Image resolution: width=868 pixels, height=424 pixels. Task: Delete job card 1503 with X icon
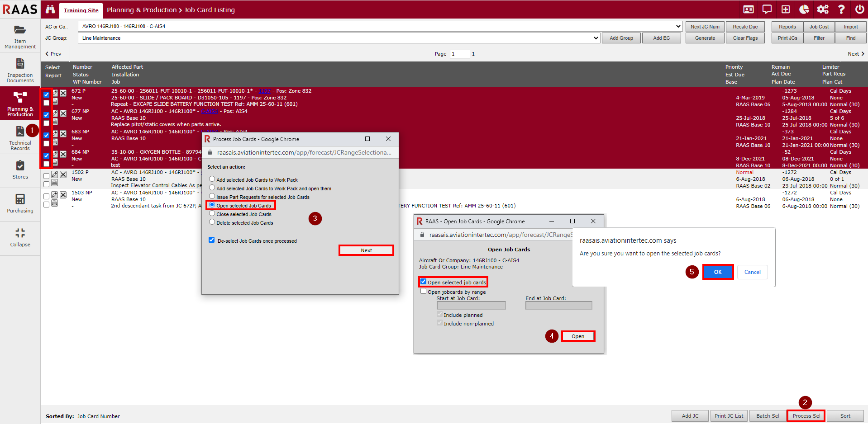63,195
